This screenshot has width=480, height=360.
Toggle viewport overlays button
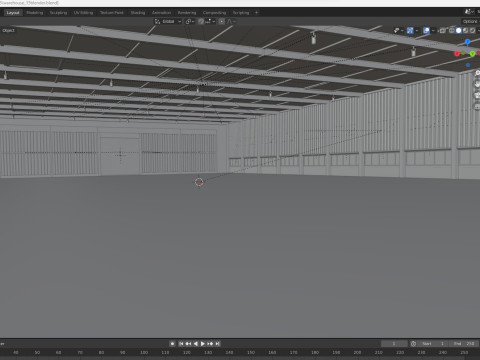[x=426, y=30]
